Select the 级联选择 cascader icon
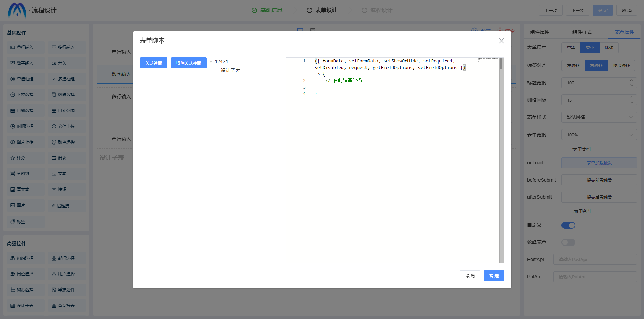This screenshot has height=319, width=644. 54,95
